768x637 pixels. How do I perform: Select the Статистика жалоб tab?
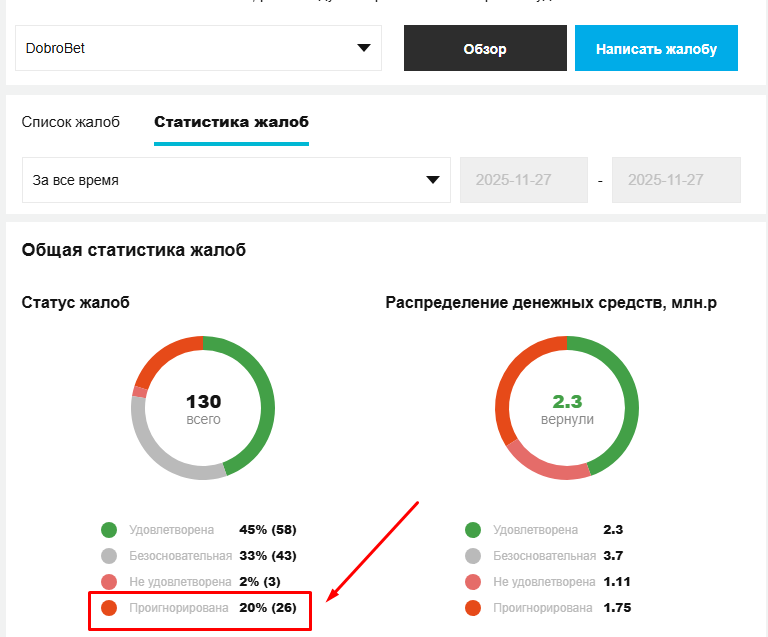click(231, 122)
